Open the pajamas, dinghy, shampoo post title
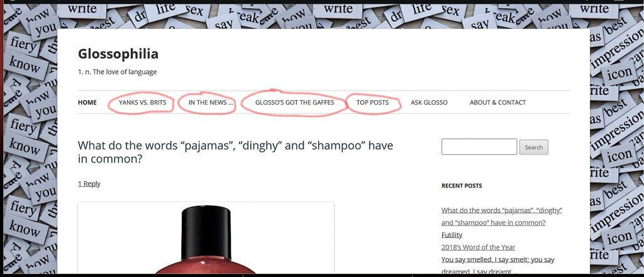Image resolution: width=644 pixels, height=277 pixels. tap(235, 152)
